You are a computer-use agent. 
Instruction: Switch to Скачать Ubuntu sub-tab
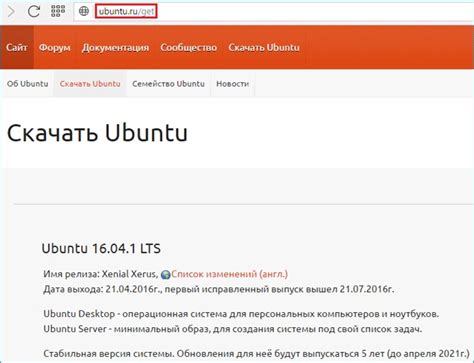coord(90,84)
